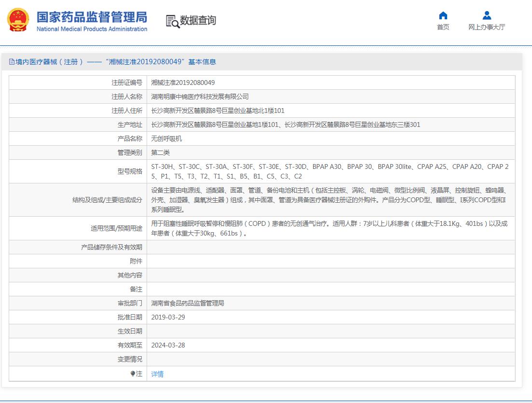Click 网上办事大厅 text link

coord(487,27)
